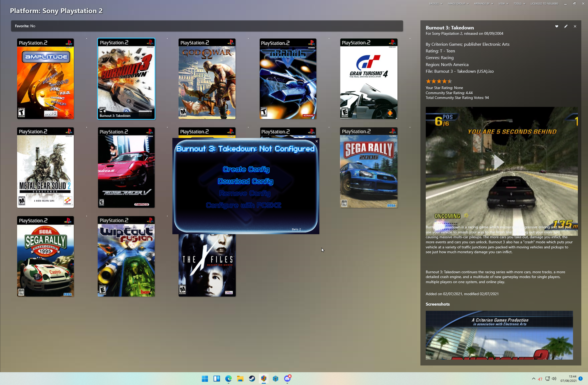Click 'File: Burnout 3 - Takedown (USA).iso' text

click(460, 71)
